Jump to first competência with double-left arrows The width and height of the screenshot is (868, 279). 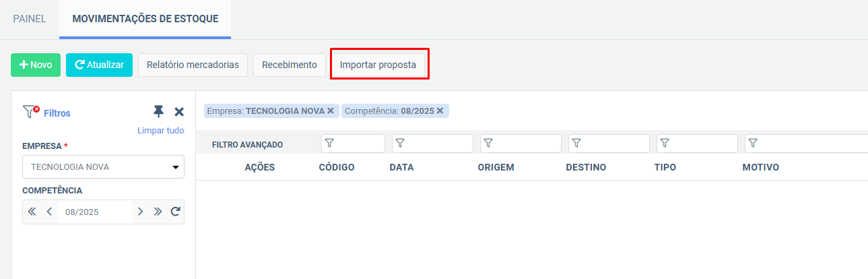click(x=32, y=212)
